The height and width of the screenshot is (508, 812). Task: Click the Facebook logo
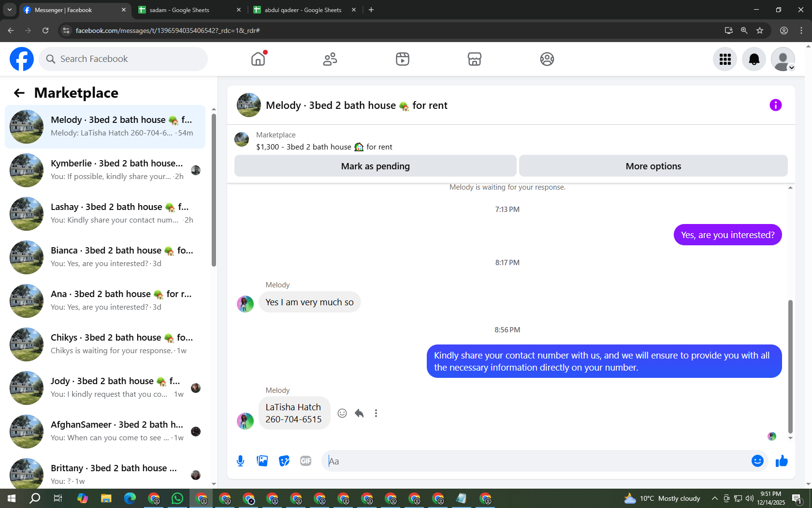coord(22,59)
